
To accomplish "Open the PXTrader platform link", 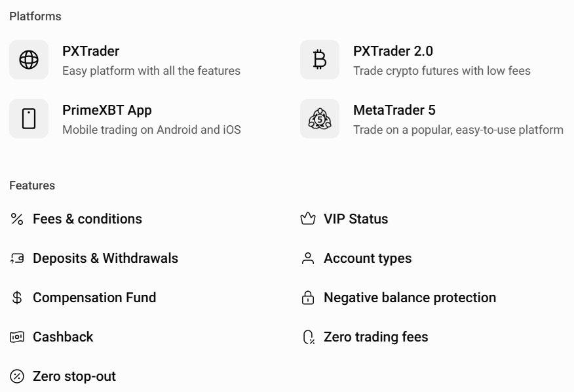I will tap(90, 51).
